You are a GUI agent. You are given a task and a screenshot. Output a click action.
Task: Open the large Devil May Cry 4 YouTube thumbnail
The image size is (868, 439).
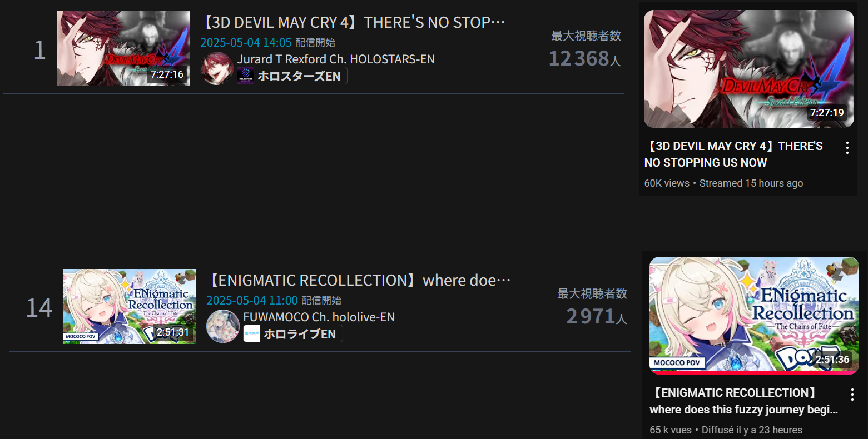tap(749, 69)
